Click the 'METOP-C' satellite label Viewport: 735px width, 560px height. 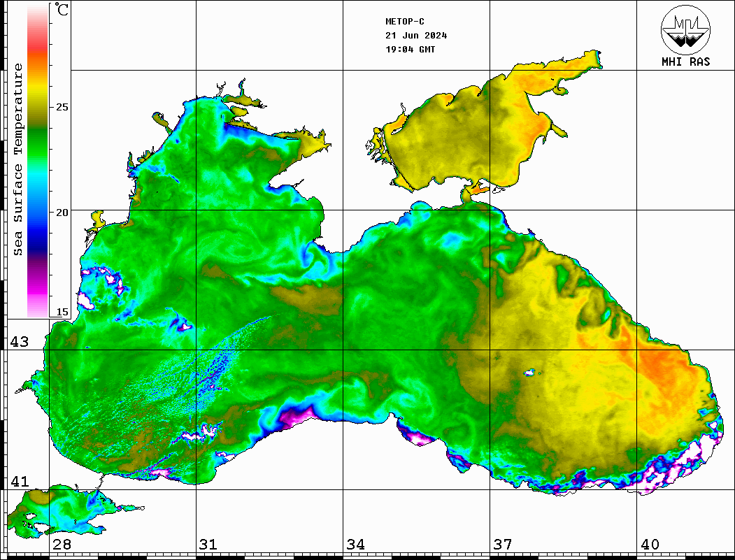405,22
